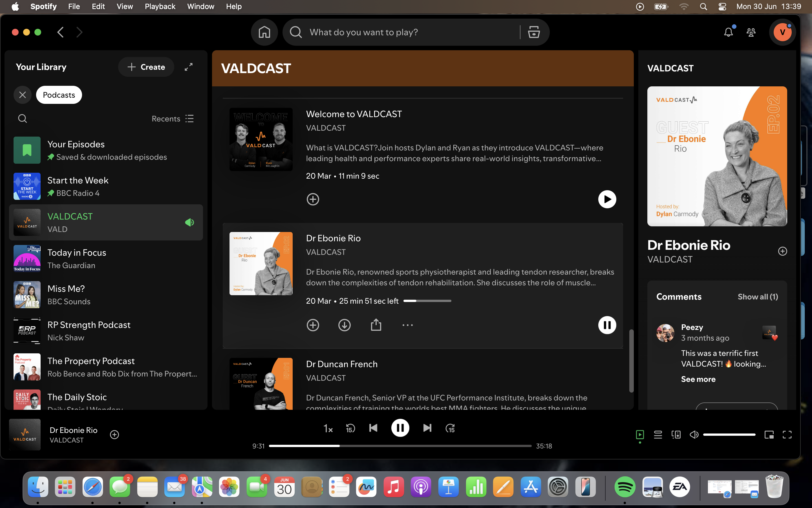Image resolution: width=812 pixels, height=508 pixels.
Task: Pause playback in the player bar
Action: click(400, 428)
